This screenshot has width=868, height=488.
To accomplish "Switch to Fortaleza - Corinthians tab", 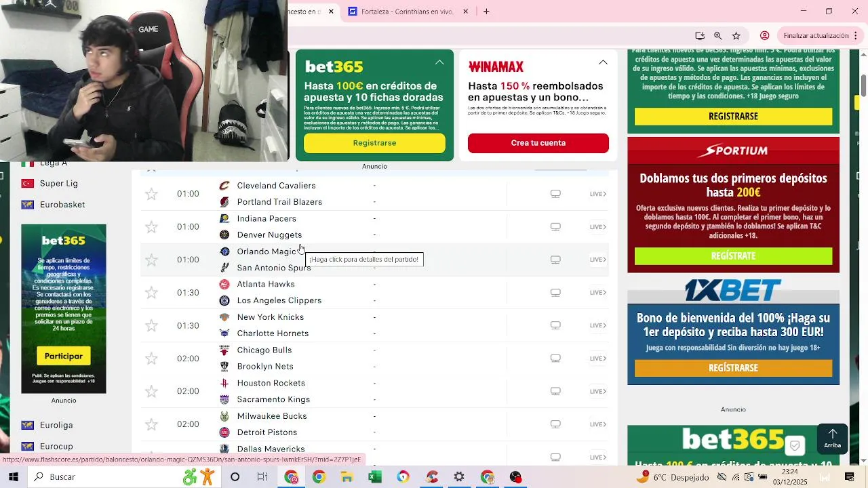I will pyautogui.click(x=400, y=12).
